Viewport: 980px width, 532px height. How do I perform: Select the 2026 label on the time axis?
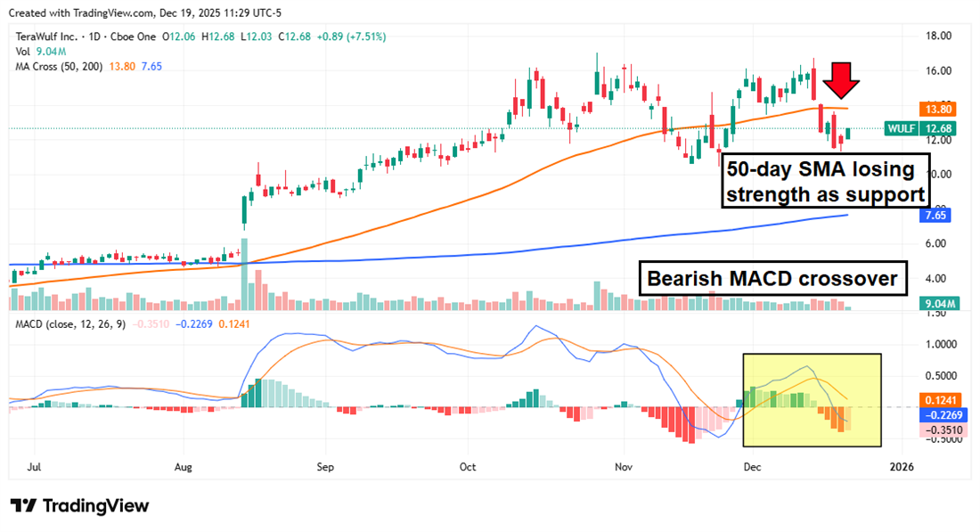tap(902, 466)
